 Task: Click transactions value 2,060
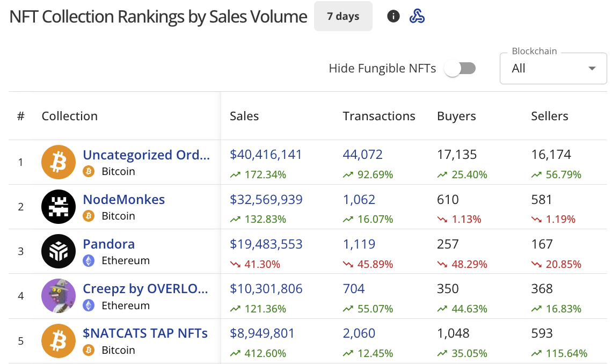(359, 333)
